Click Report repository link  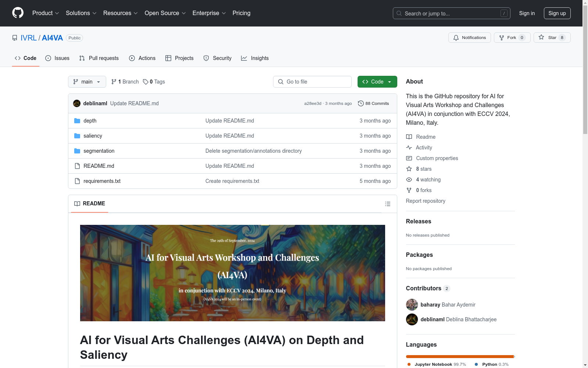[x=426, y=201]
